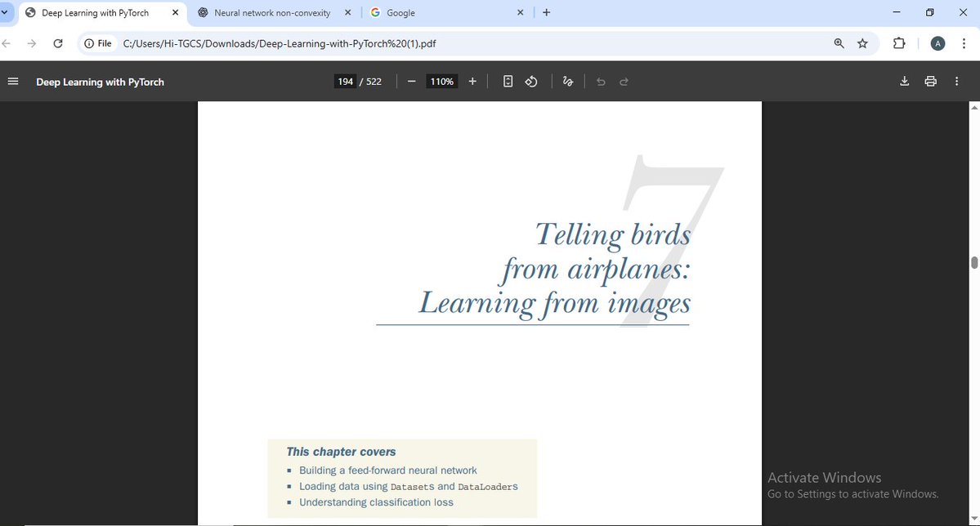Rotate the PDF counterclockwise

coord(531,82)
